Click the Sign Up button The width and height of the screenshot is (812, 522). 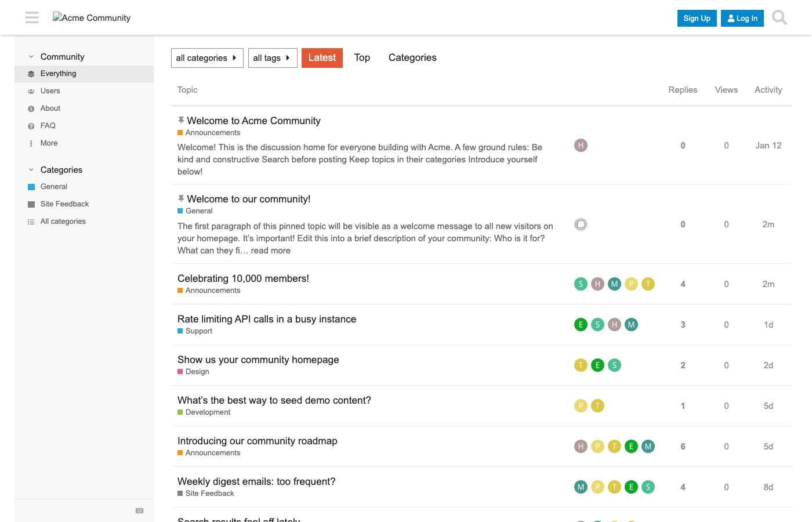(697, 18)
